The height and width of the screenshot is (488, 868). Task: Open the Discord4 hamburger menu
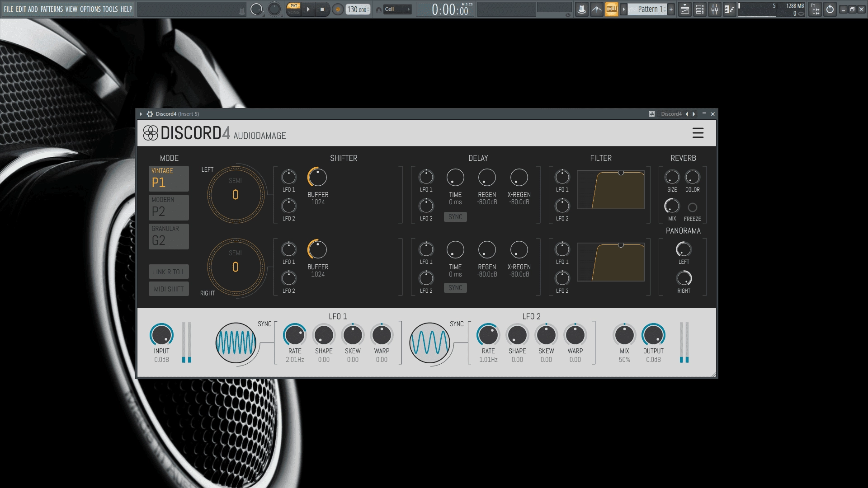[x=698, y=133]
